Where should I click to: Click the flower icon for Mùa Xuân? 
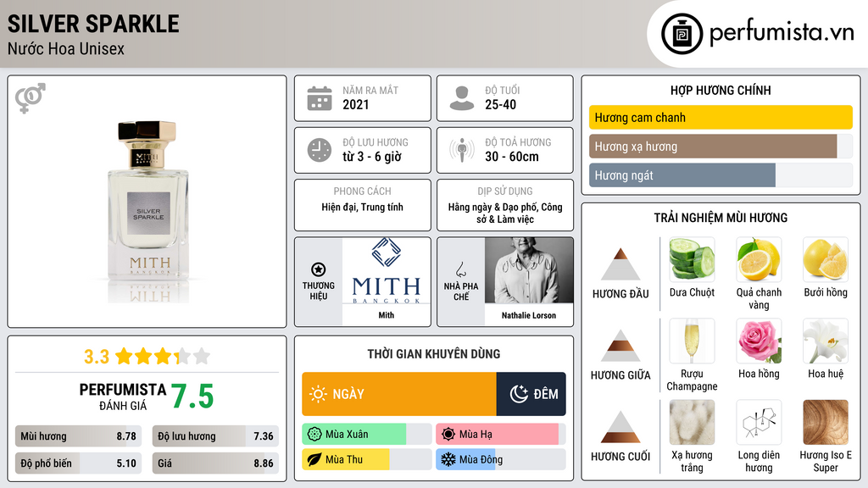[x=314, y=435]
